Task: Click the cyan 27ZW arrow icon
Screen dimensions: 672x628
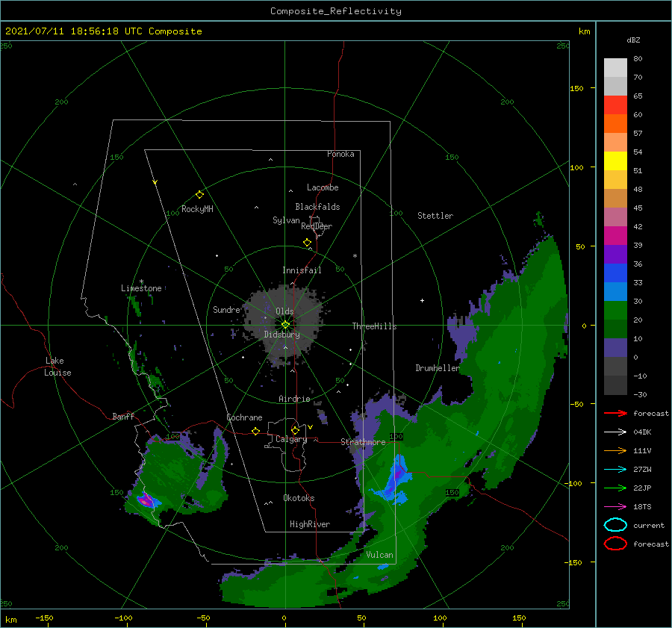Action: [615, 470]
